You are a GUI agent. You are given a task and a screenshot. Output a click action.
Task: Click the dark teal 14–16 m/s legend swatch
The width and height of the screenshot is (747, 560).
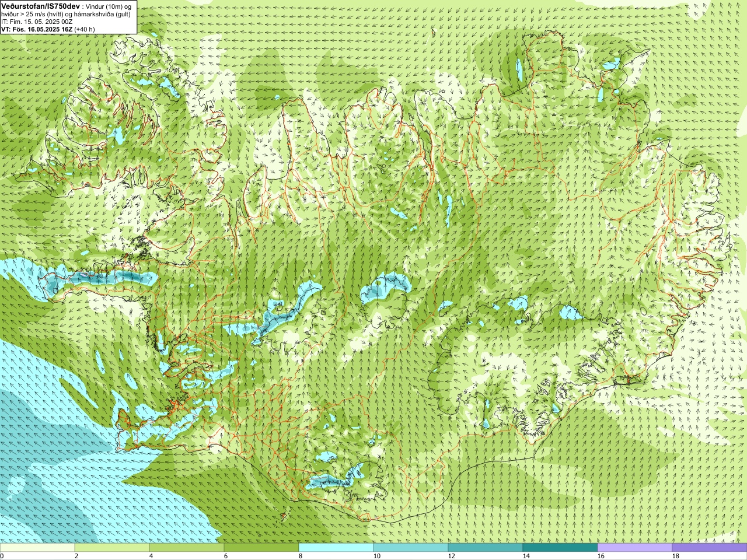point(560,548)
